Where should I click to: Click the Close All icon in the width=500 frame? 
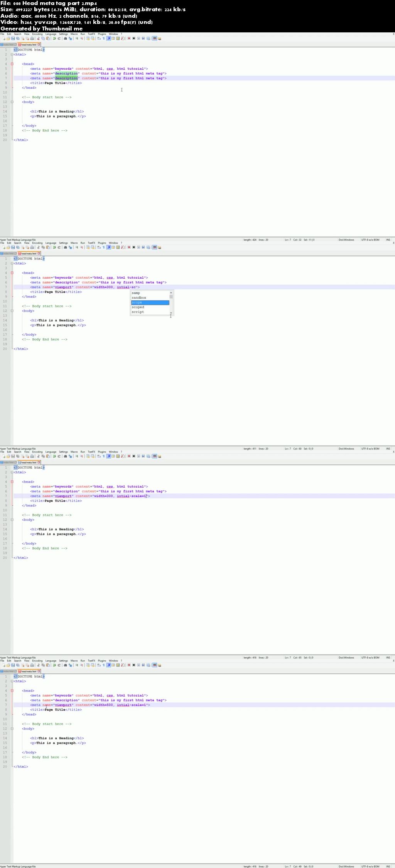pyautogui.click(x=27, y=665)
